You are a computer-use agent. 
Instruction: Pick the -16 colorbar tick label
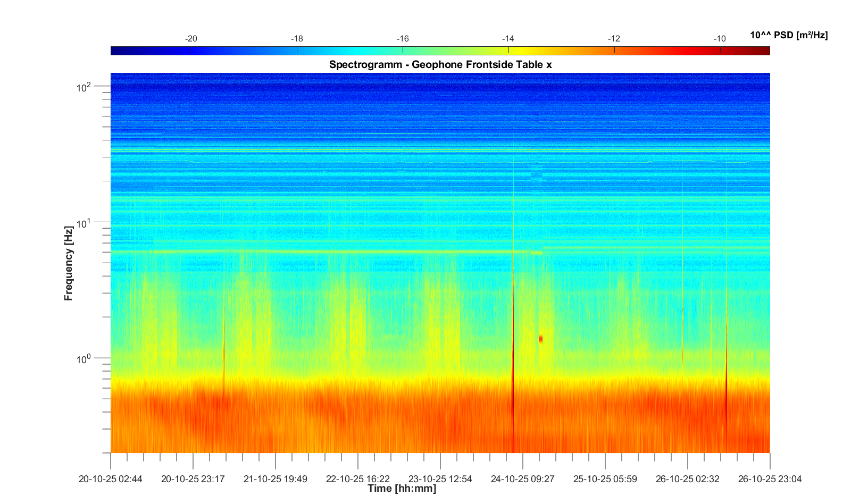coord(402,39)
